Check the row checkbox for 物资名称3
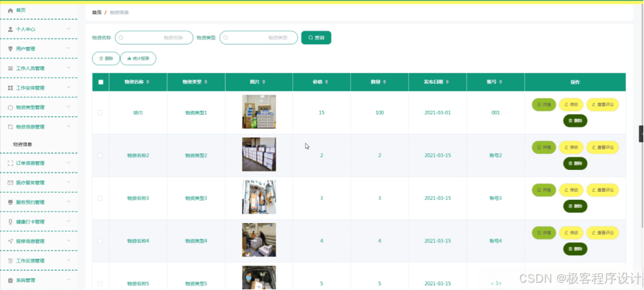The image size is (644, 290). pos(100,198)
